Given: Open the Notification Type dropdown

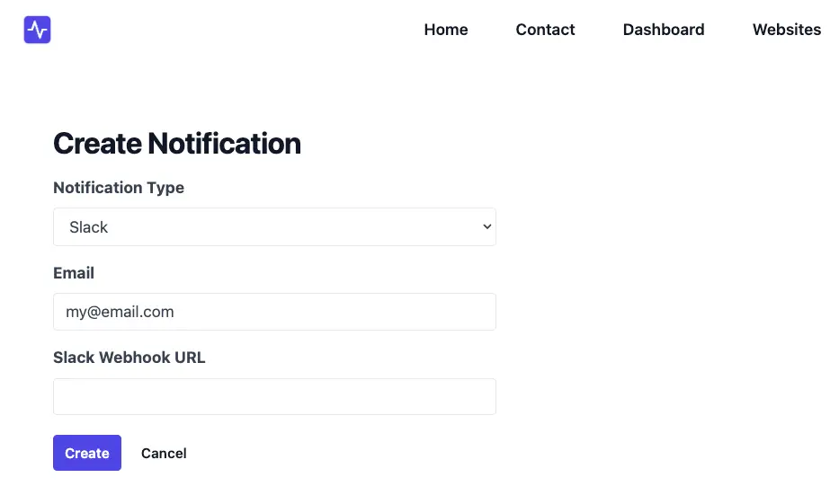Looking at the screenshot, I should pyautogui.click(x=274, y=227).
